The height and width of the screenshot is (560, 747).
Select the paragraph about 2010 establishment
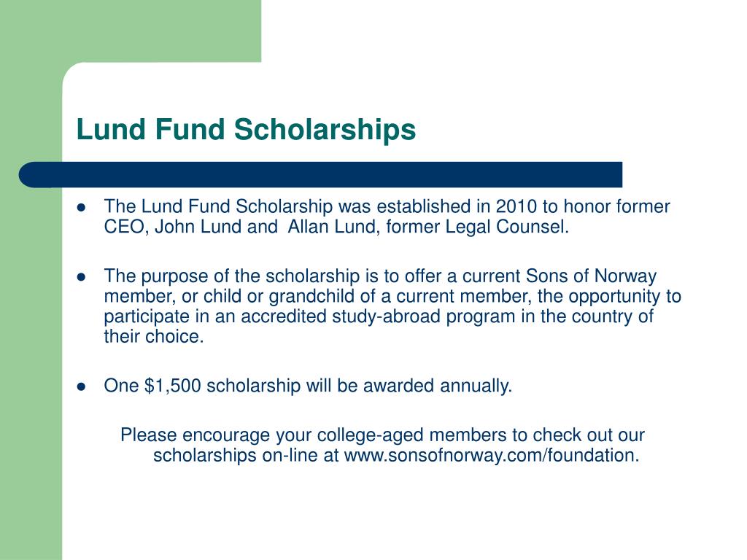tap(387, 216)
